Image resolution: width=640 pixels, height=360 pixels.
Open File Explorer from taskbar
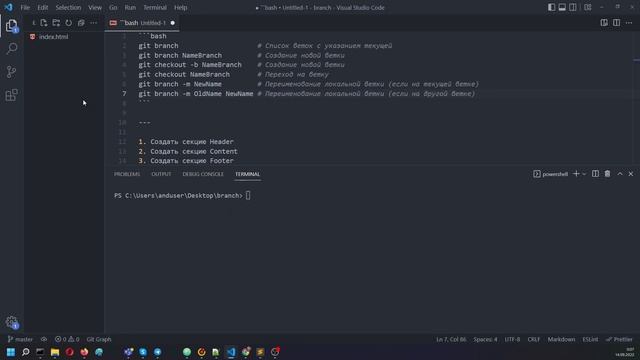(x=55, y=352)
